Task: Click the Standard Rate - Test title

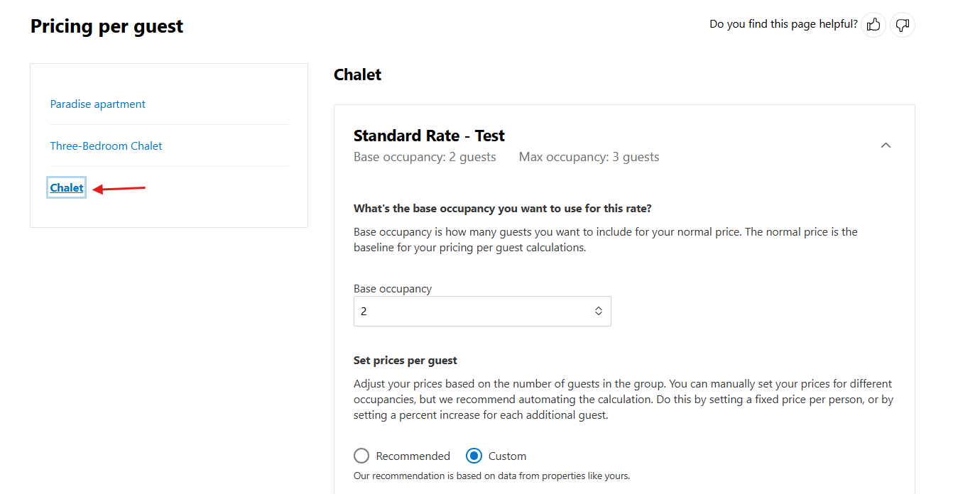Action: 429,136
